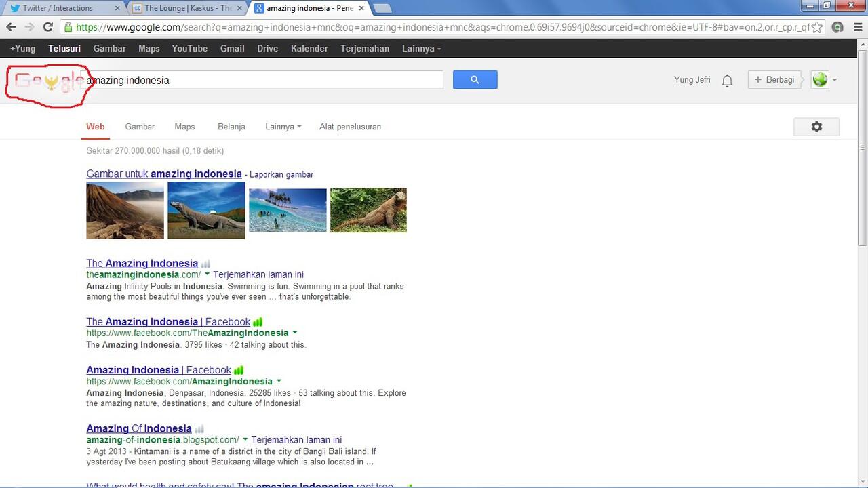Click the green extension icon beside the address bar
Image resolution: width=868 pixels, height=488 pixels.
837,27
